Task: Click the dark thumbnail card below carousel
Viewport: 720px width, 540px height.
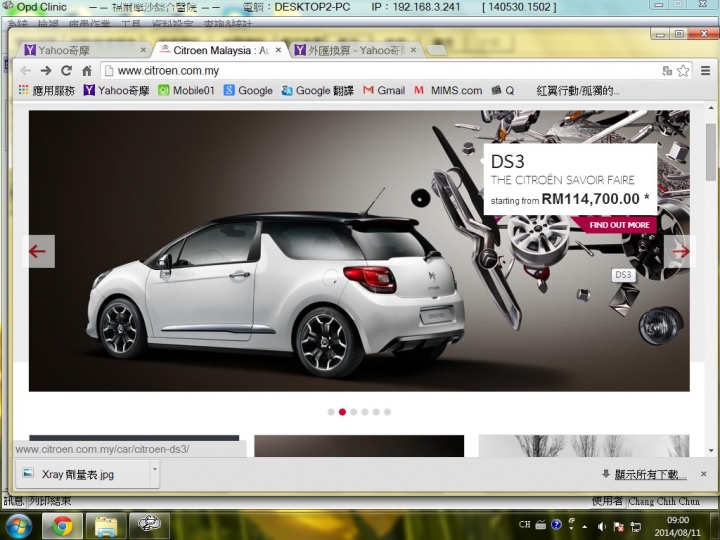Action: [x=359, y=446]
